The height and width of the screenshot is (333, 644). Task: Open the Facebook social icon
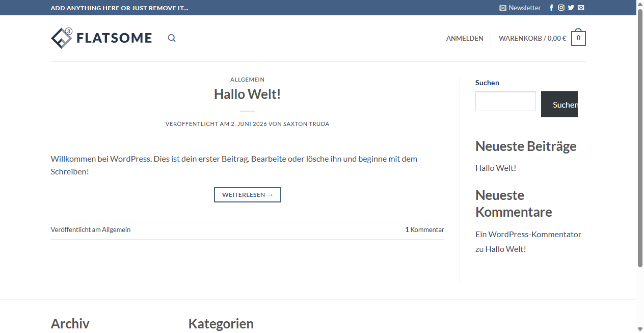coord(551,8)
